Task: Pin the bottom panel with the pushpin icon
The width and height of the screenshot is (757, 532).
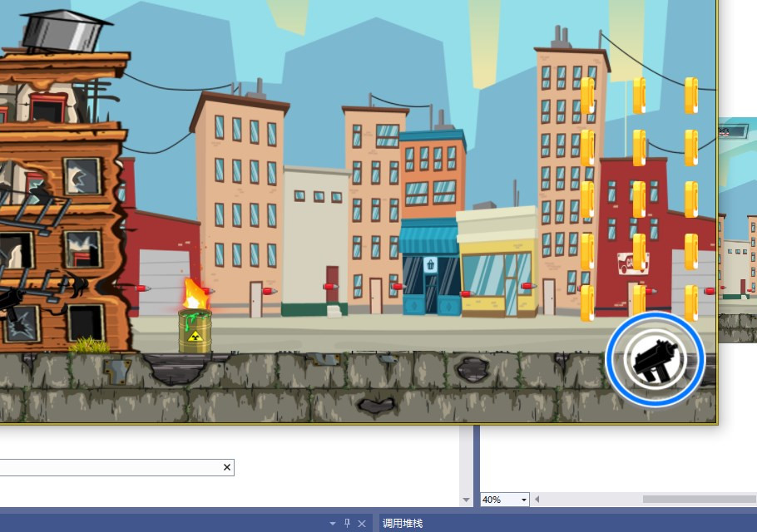Action: [348, 523]
